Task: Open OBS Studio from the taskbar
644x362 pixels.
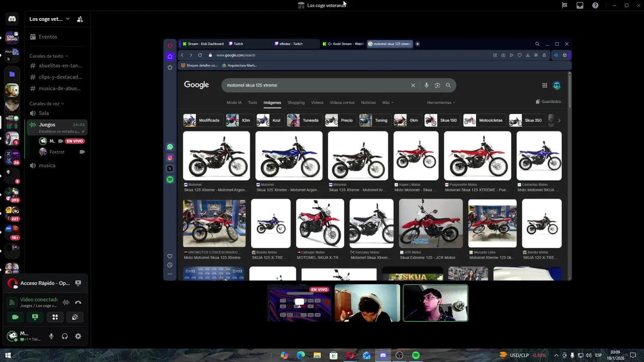Action: pyautogui.click(x=399, y=355)
